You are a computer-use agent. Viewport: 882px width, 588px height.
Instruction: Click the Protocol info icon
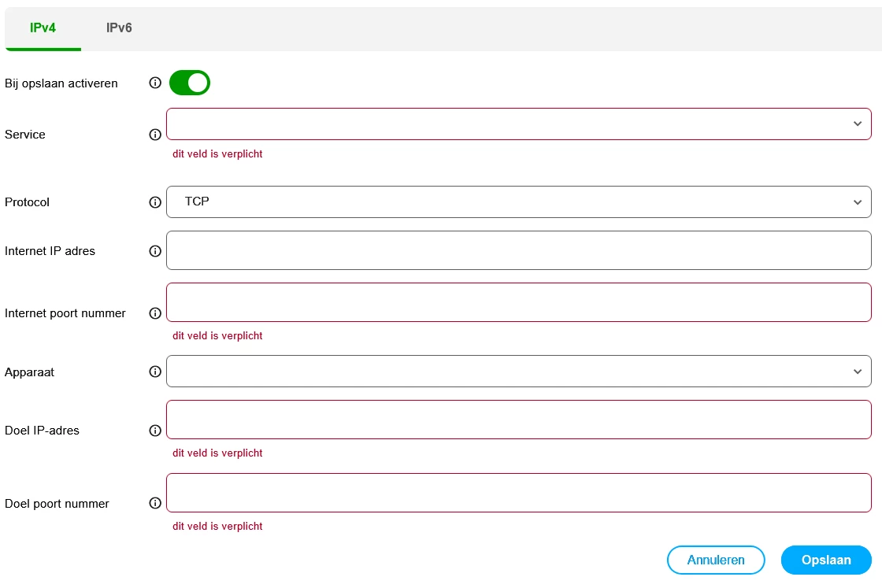(155, 202)
